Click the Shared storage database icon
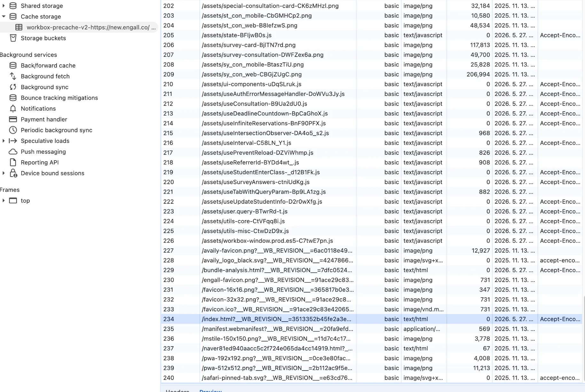The height and width of the screenshot is (392, 585). [x=13, y=6]
